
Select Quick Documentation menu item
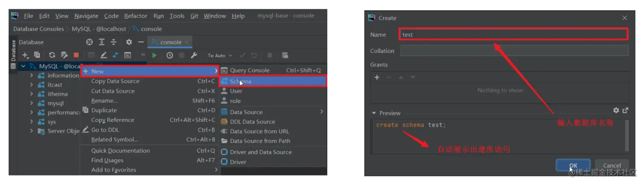(149, 150)
